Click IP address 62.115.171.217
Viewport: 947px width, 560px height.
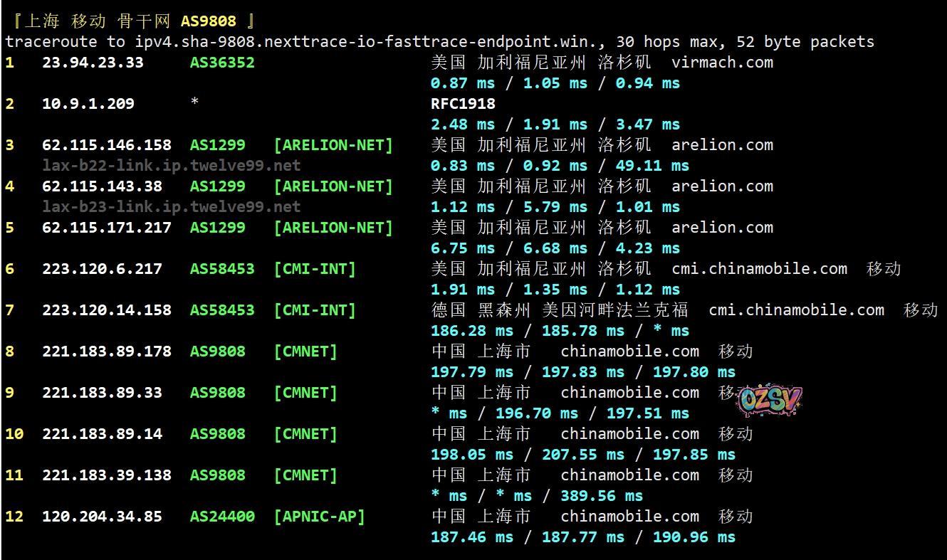(x=107, y=228)
